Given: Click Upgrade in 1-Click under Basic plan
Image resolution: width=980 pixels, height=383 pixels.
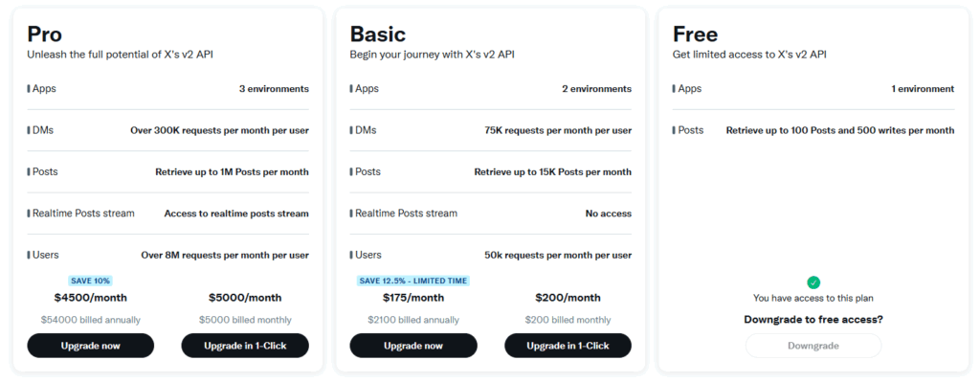Looking at the screenshot, I should (568, 346).
